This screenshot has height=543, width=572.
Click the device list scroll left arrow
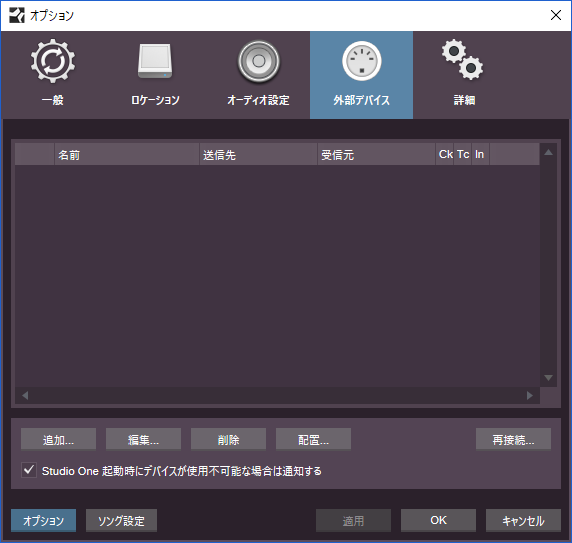[25, 395]
